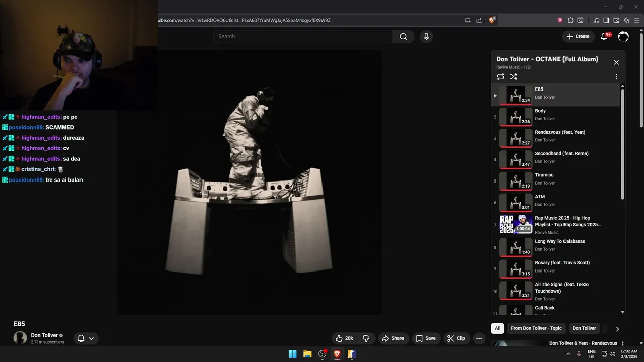Click the Brave browser taskbar icon
This screenshot has height=362, width=644.
point(337,354)
